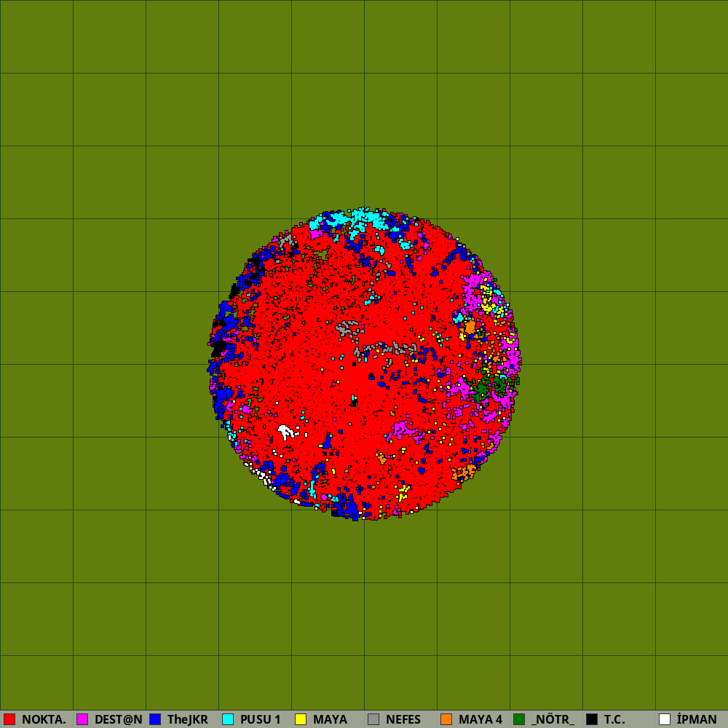Viewport: 728px width, 728px height.
Task: Select the NEFES legend label
Action: 403,720
